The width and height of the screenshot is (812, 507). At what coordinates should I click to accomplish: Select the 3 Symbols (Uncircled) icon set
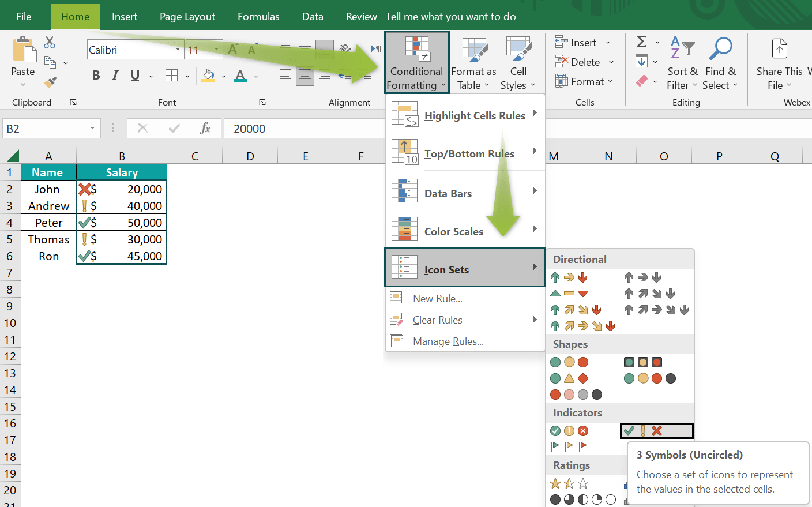[656, 430]
